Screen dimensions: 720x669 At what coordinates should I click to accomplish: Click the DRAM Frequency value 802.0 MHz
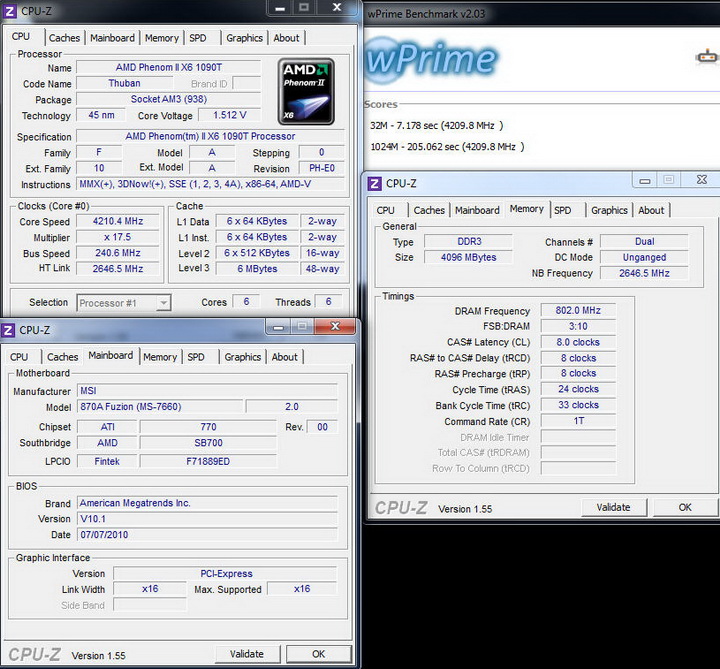click(x=578, y=310)
